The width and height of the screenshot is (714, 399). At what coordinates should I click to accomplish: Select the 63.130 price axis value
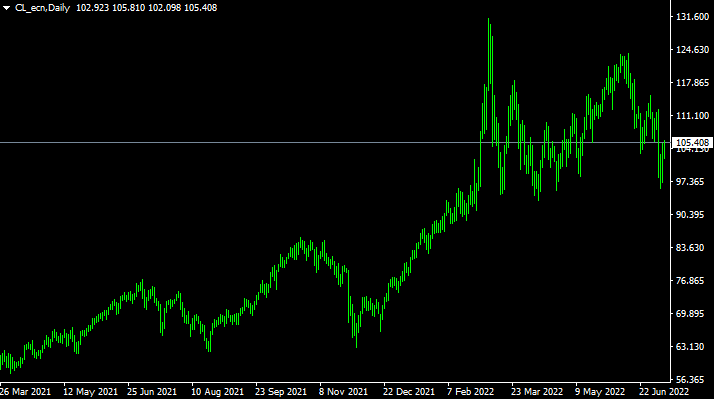690,347
